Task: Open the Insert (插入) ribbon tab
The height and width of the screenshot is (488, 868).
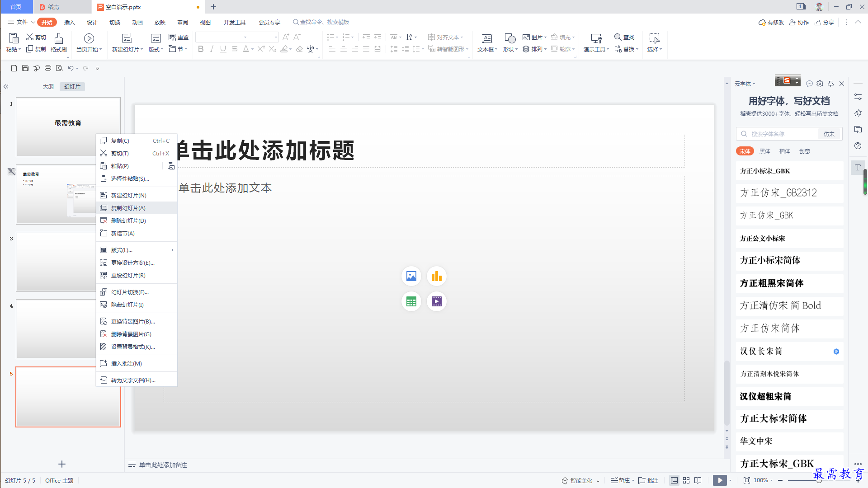Action: [69, 22]
